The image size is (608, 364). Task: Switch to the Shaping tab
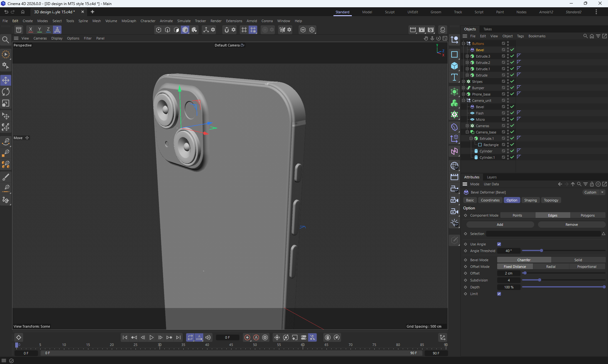coord(530,200)
